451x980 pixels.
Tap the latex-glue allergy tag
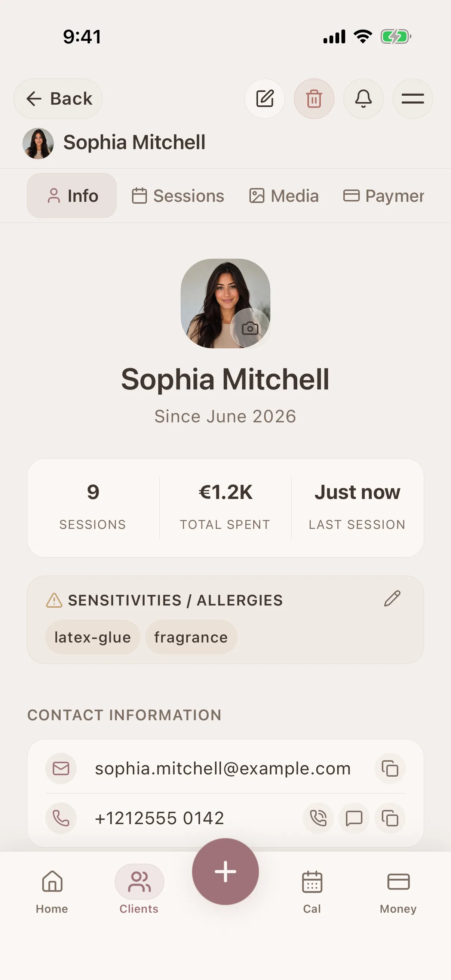92,637
